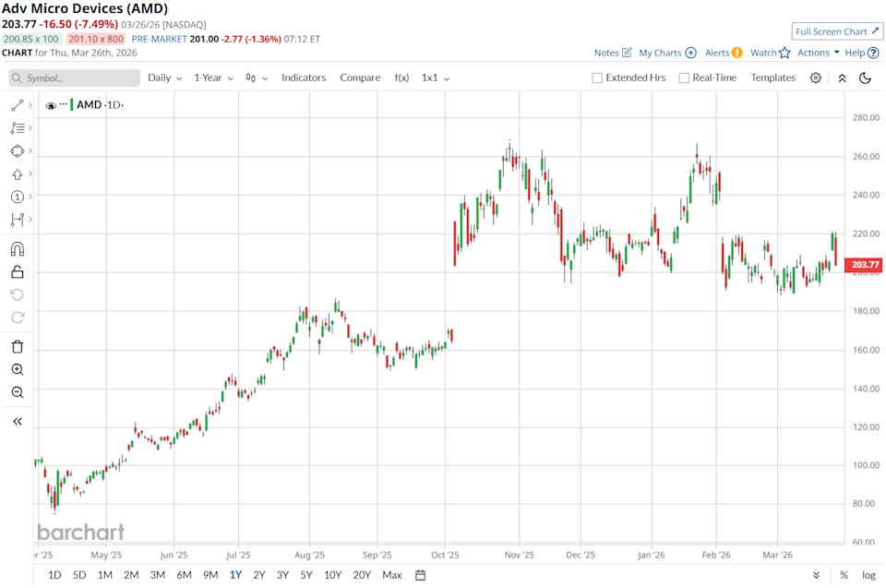
Task: Click the Full Screen Chart button
Action: (x=836, y=31)
